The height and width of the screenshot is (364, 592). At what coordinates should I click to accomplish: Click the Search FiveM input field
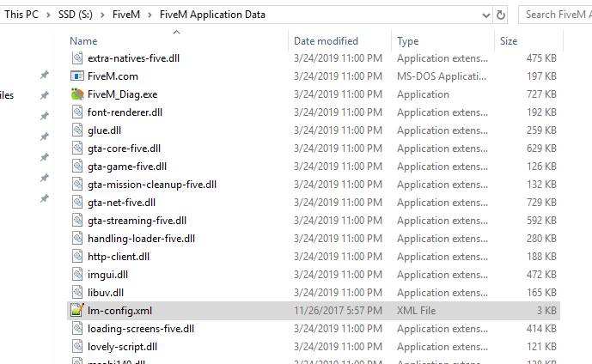click(x=555, y=15)
